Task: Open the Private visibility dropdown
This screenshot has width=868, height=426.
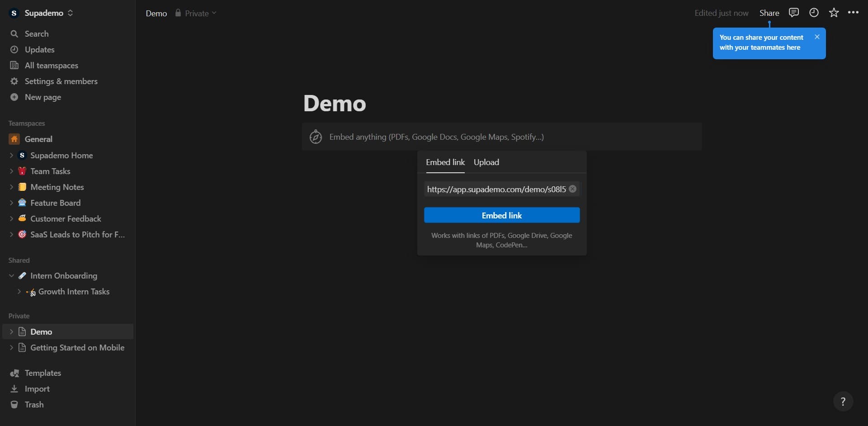Action: [196, 13]
